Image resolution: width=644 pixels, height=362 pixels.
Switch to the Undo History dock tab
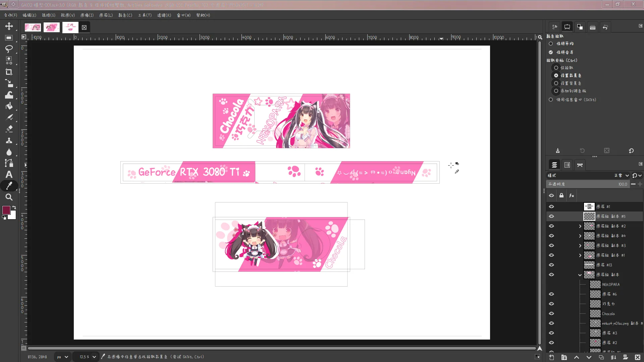[605, 27]
